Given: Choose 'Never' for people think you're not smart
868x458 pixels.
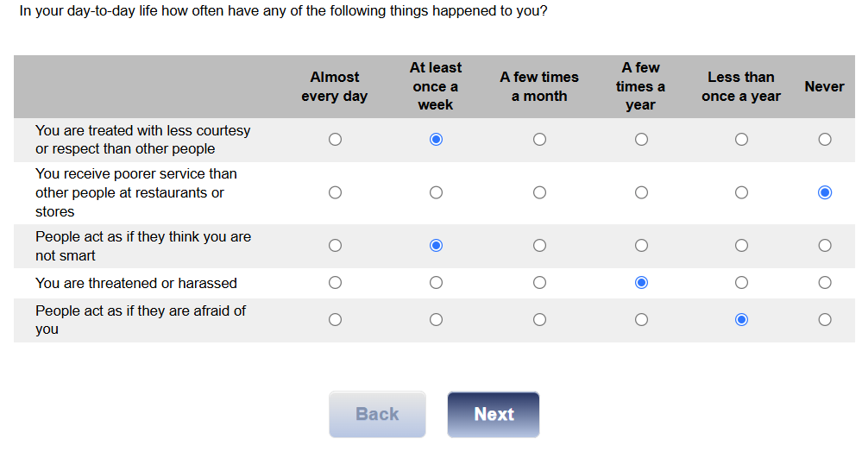Looking at the screenshot, I should pyautogui.click(x=825, y=246).
